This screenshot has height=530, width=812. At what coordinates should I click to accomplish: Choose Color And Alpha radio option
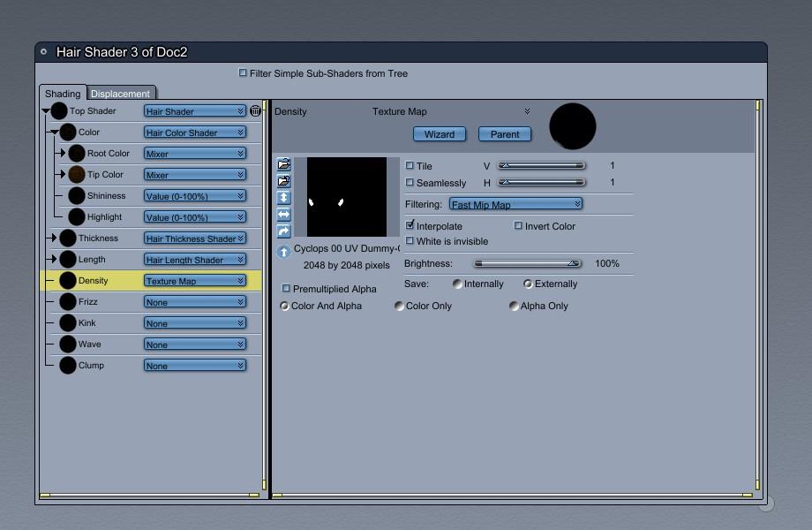284,306
